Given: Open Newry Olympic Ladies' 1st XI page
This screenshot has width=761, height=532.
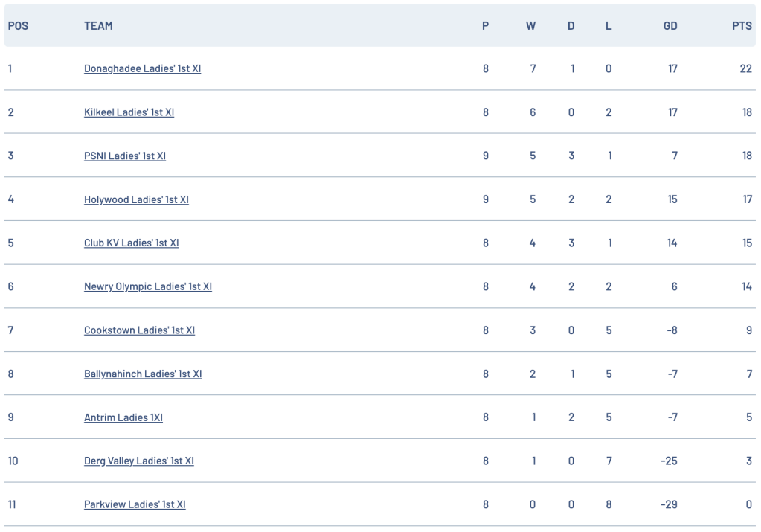Looking at the screenshot, I should click(x=147, y=286).
